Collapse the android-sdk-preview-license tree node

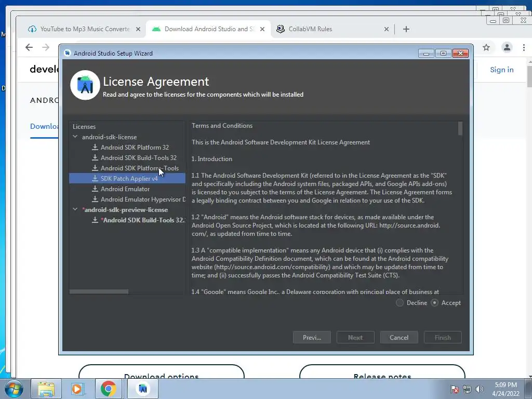[x=75, y=209]
